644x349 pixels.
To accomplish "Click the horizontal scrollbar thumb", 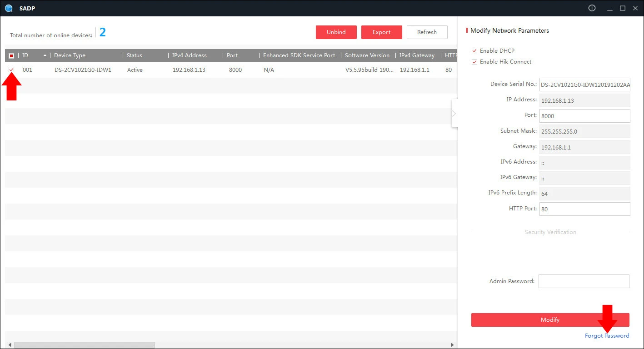I will click(84, 345).
